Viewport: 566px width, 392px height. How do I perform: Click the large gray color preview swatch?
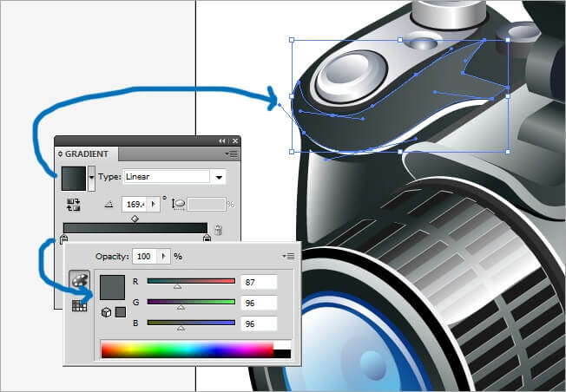[x=113, y=287]
